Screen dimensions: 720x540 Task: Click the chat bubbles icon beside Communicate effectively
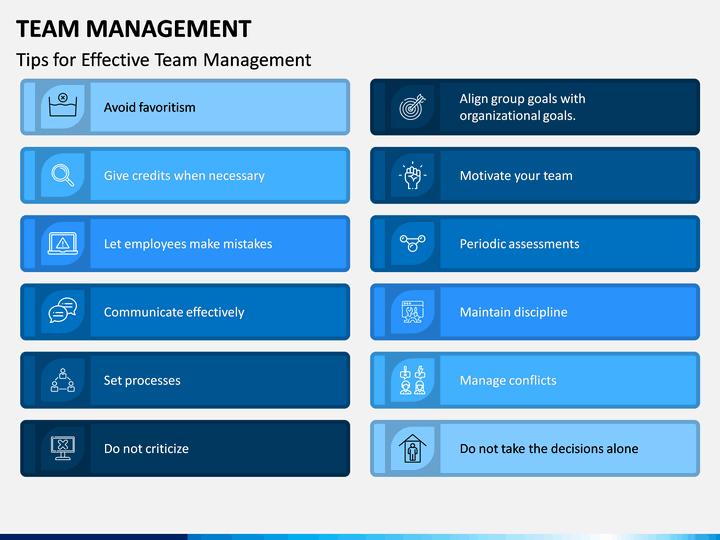pyautogui.click(x=63, y=310)
